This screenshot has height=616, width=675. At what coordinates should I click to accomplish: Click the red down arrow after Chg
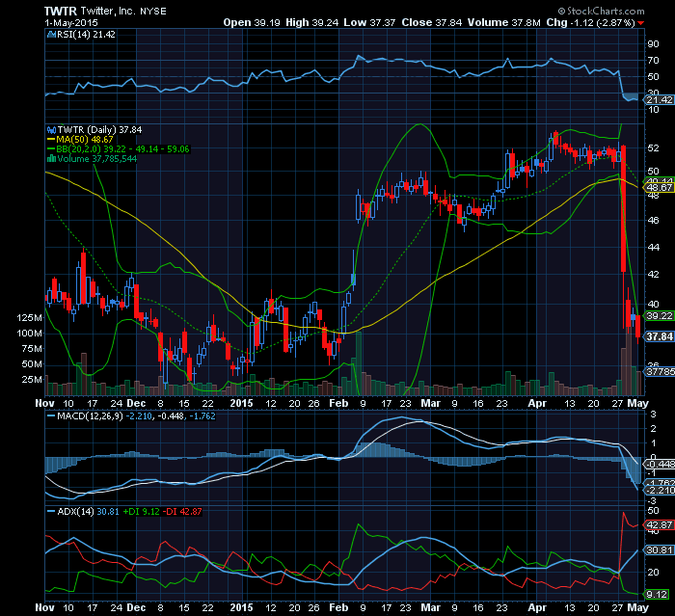[x=641, y=23]
